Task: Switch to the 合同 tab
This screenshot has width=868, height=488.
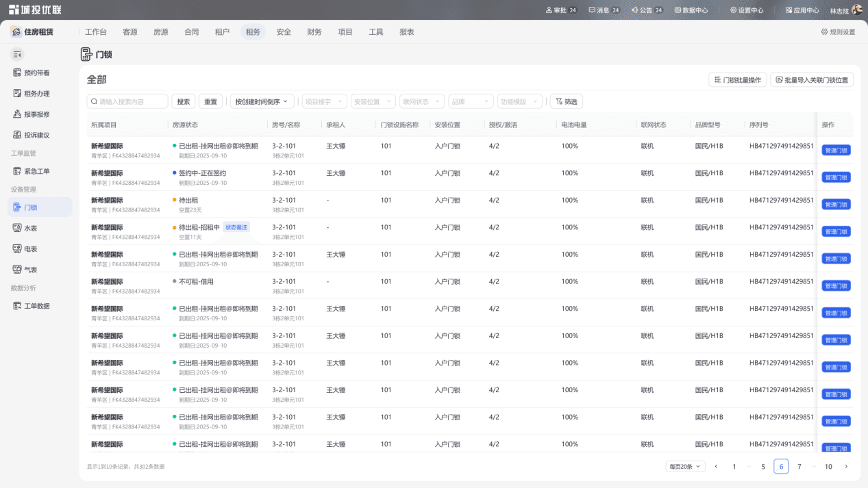Action: click(x=192, y=32)
